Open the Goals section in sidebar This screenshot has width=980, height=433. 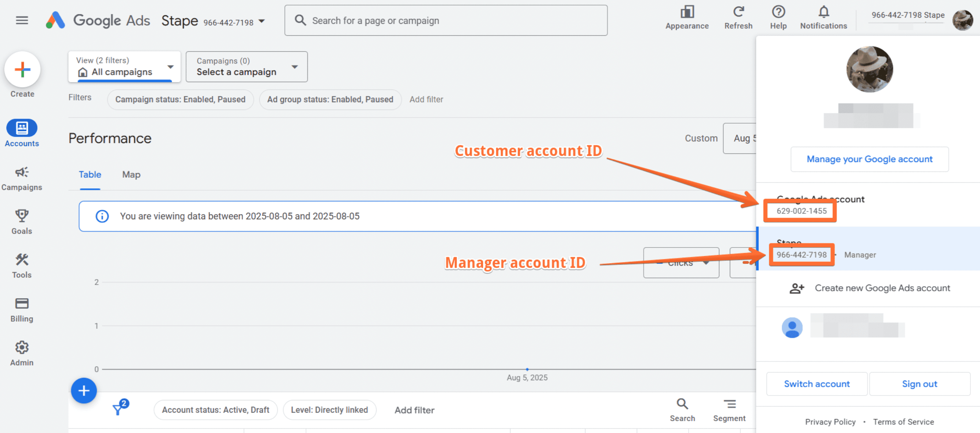(x=22, y=222)
